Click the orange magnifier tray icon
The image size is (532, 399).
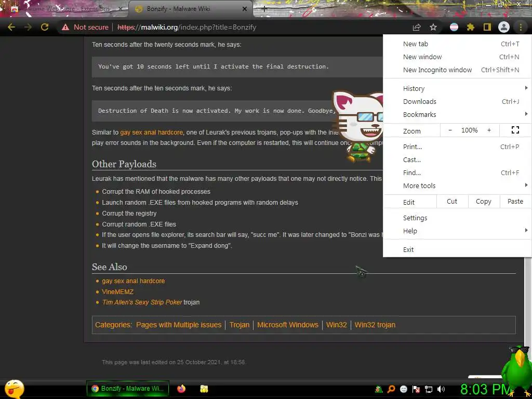[391, 389]
